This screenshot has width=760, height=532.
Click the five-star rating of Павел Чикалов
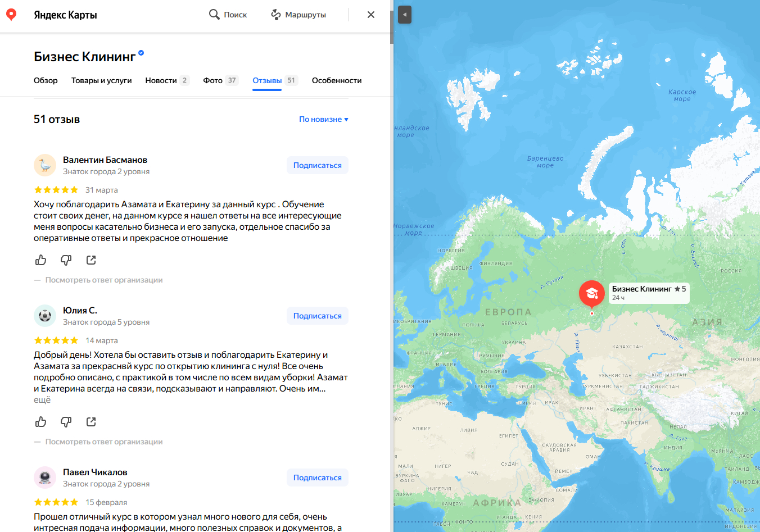click(56, 502)
